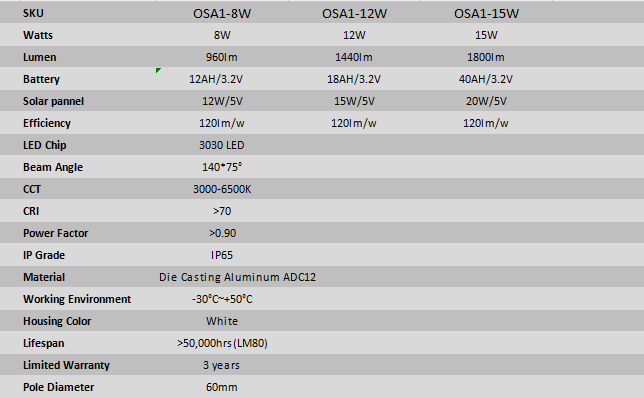Select the 18AH/3.2V battery cell
Screen dimensions: 644x398
[x=354, y=79]
